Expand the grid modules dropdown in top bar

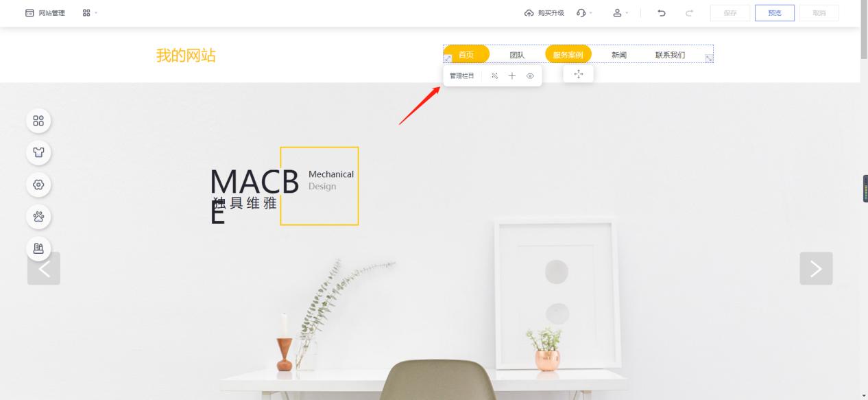pyautogui.click(x=89, y=13)
